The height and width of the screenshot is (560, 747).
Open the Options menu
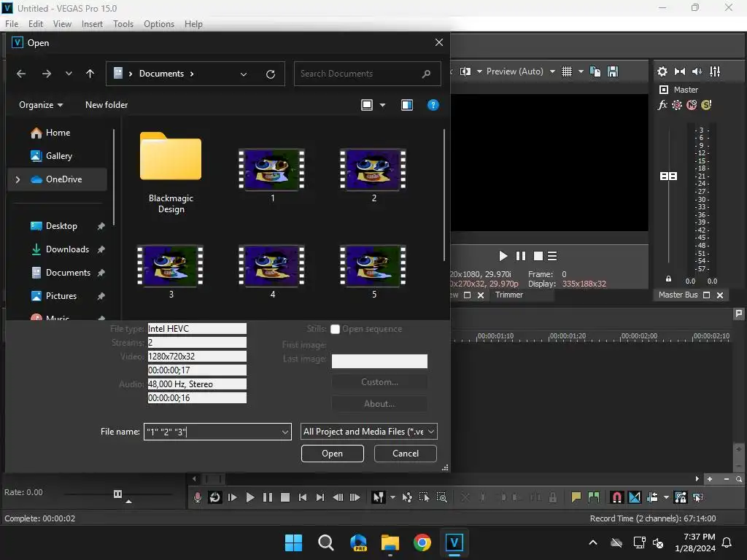(158, 24)
